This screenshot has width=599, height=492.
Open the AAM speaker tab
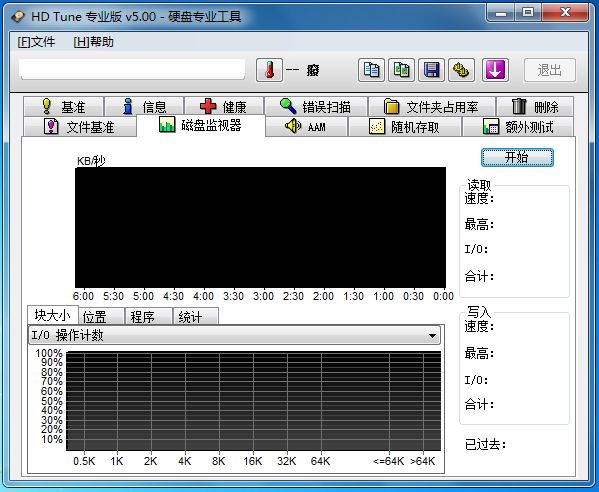coord(306,126)
